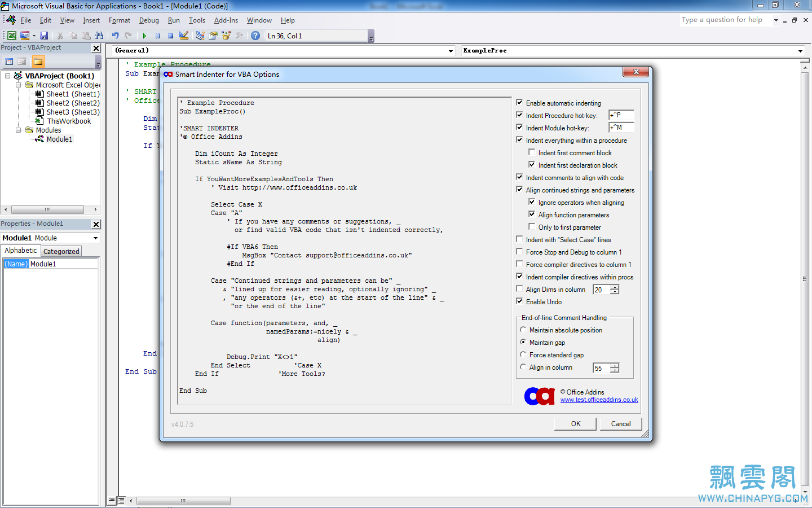Open the Project Explorer toolbar icon
Image resolution: width=812 pixels, height=508 pixels.
pos(200,36)
